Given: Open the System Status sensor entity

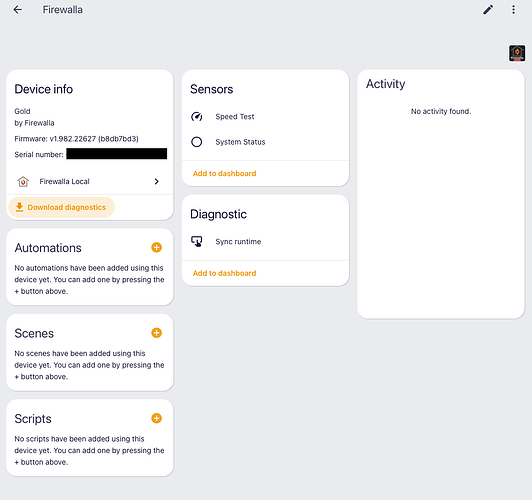Looking at the screenshot, I should (x=265, y=142).
